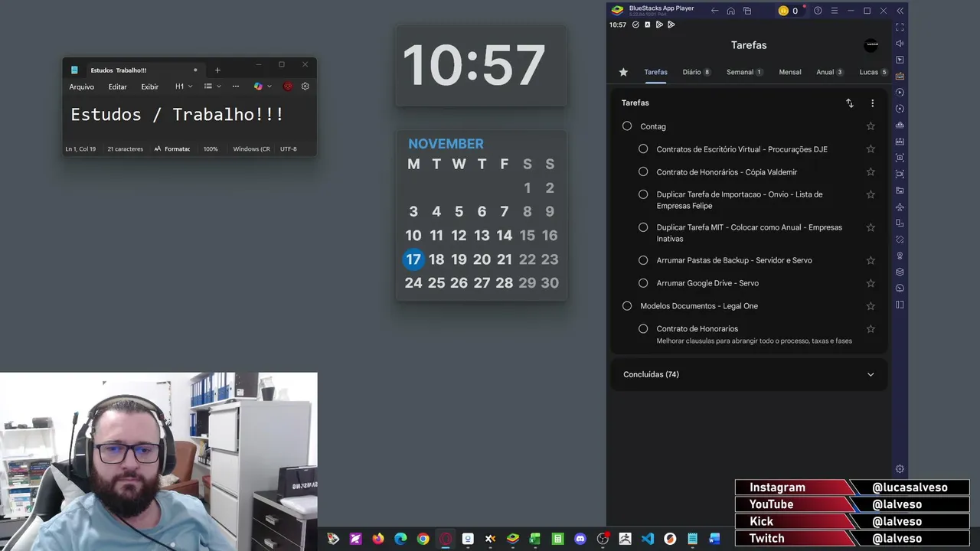The width and height of the screenshot is (980, 551).
Task: Star the Contag task
Action: 871,126
